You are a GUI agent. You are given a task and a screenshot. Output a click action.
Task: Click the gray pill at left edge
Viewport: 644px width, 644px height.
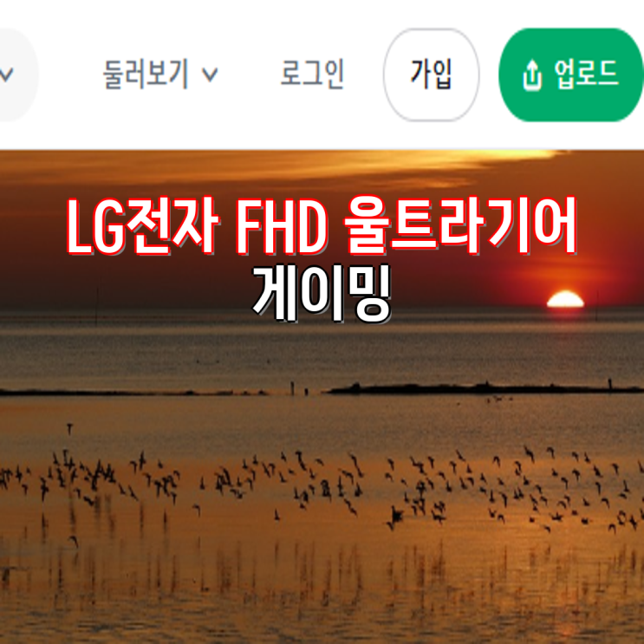tap(18, 75)
